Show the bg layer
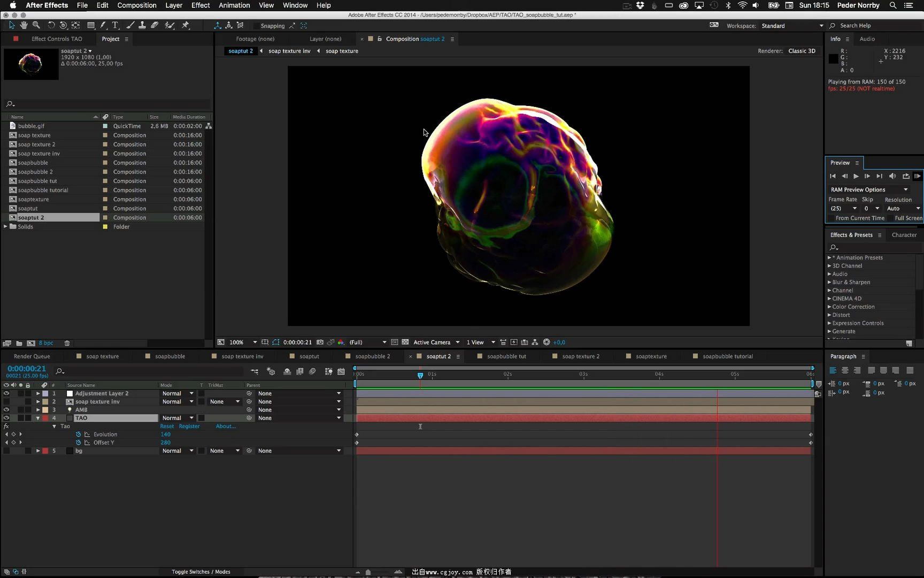This screenshot has height=578, width=924. (x=6, y=451)
